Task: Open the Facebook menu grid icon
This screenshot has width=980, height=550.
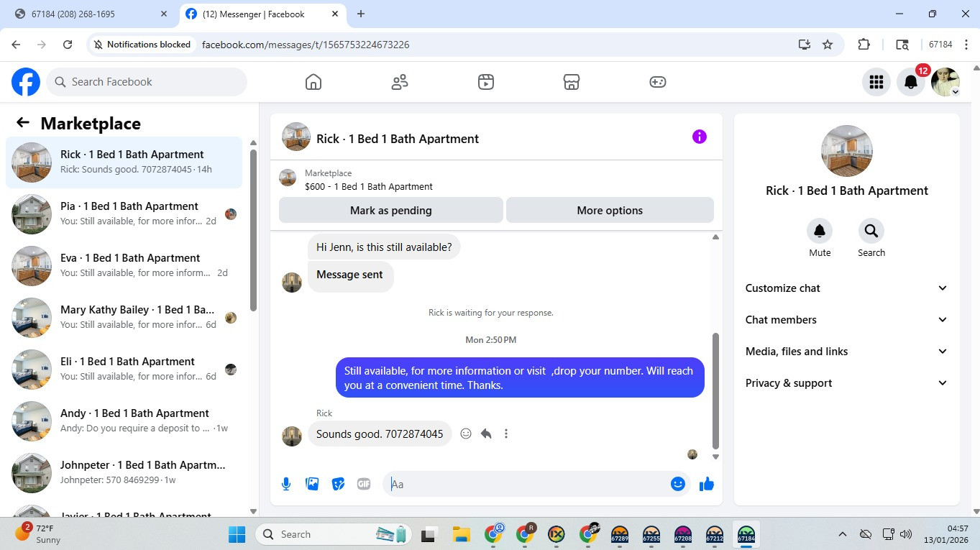Action: tap(876, 82)
